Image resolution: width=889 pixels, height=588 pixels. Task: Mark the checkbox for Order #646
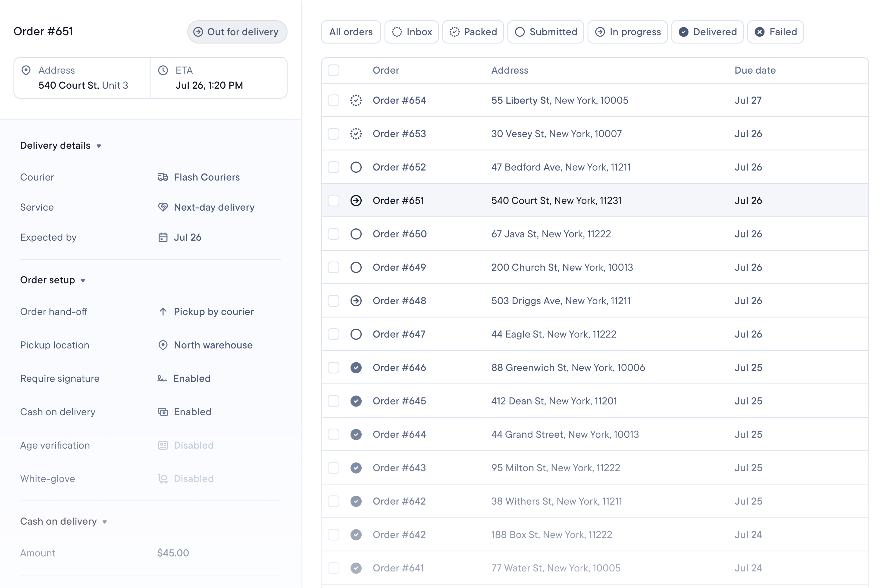pyautogui.click(x=333, y=367)
